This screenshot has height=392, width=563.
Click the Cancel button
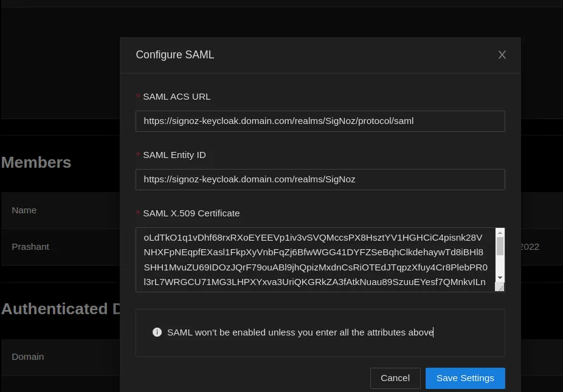tap(395, 379)
